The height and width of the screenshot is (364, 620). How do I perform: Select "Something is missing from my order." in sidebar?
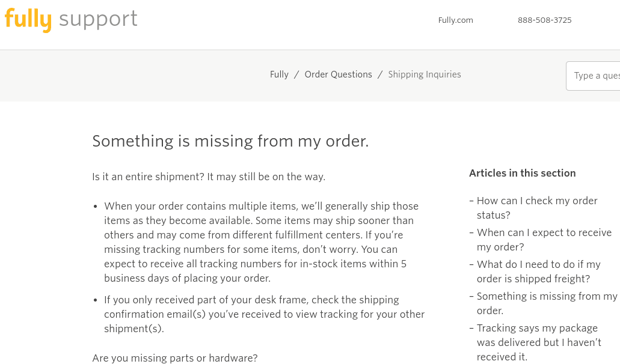(547, 303)
